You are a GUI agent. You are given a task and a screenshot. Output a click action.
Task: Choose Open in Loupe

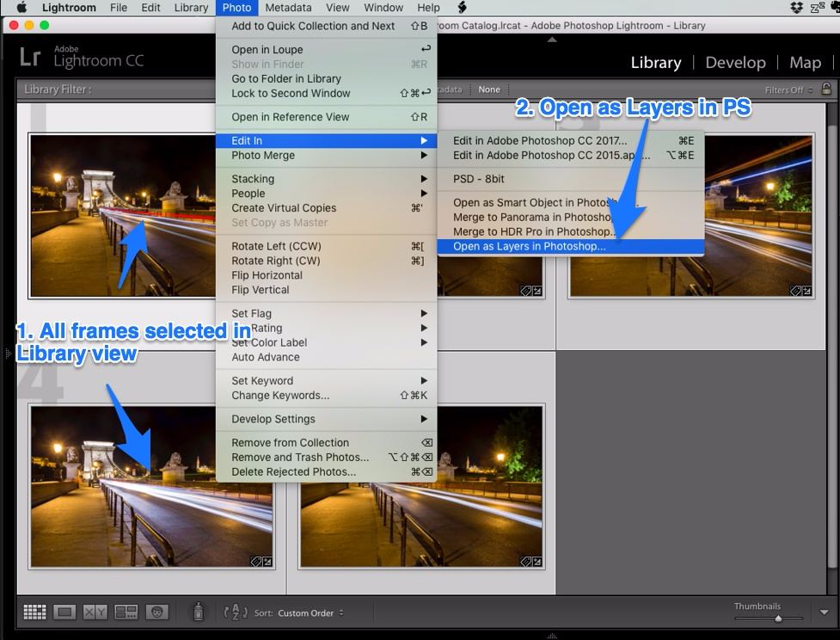pyautogui.click(x=326, y=50)
